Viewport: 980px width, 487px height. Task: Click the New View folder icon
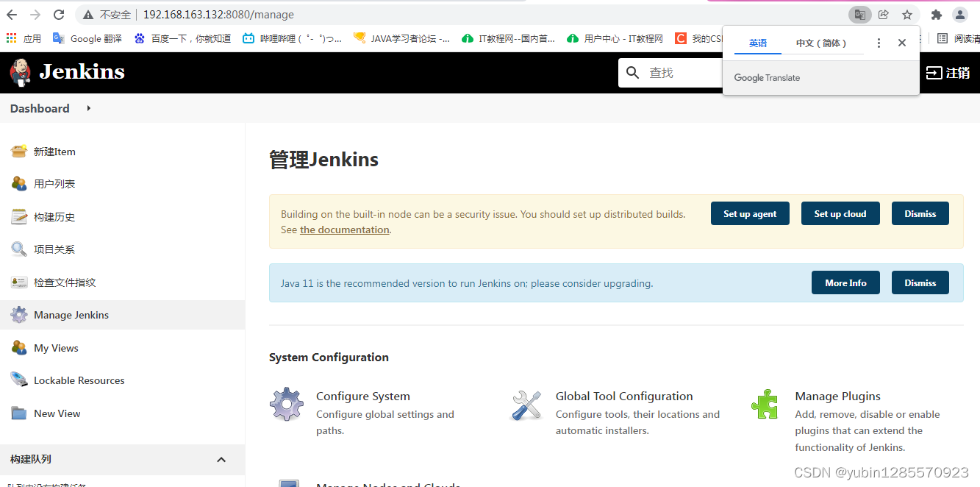[x=19, y=413]
